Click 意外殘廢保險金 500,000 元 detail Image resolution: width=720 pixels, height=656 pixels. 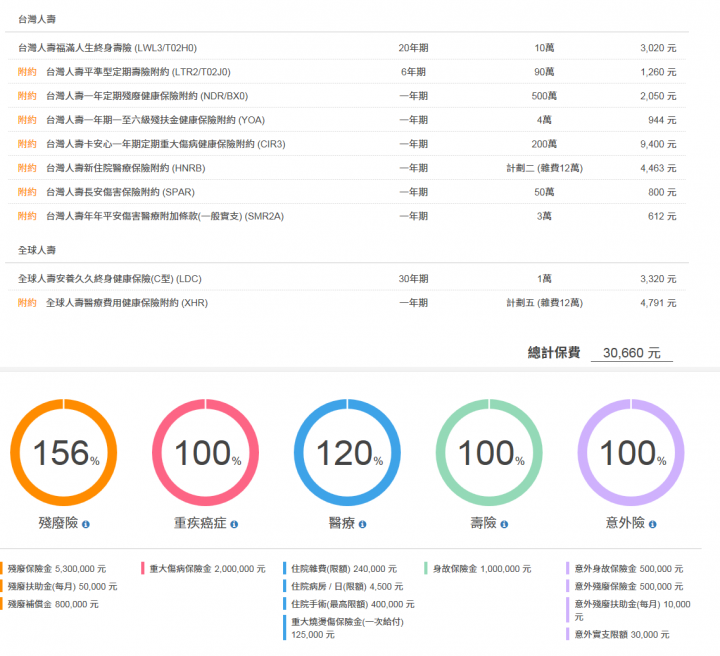tap(629, 586)
